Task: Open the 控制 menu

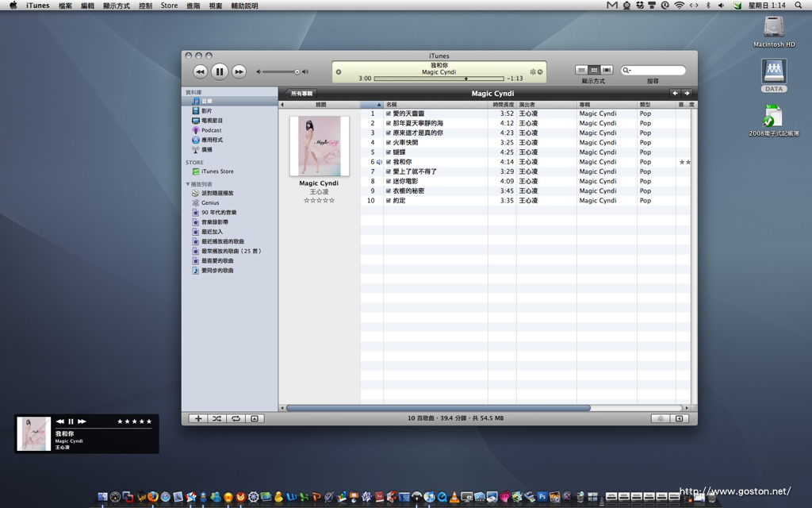Action: click(x=146, y=6)
